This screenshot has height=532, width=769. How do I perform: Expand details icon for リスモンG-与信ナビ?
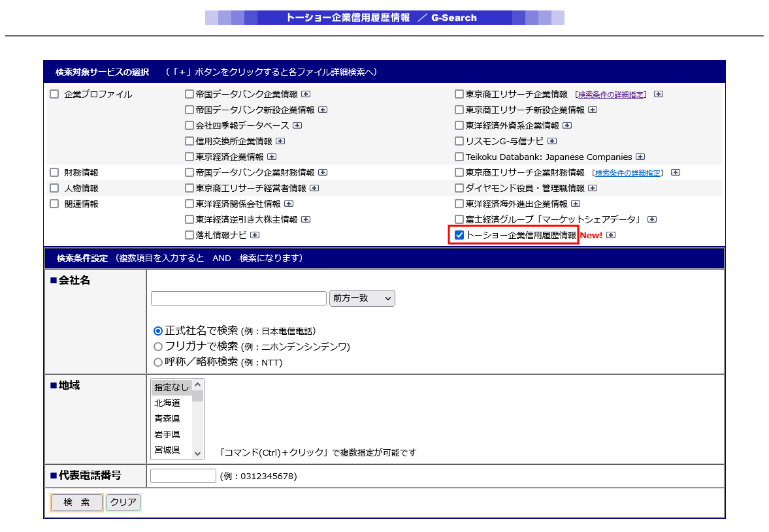click(x=552, y=141)
